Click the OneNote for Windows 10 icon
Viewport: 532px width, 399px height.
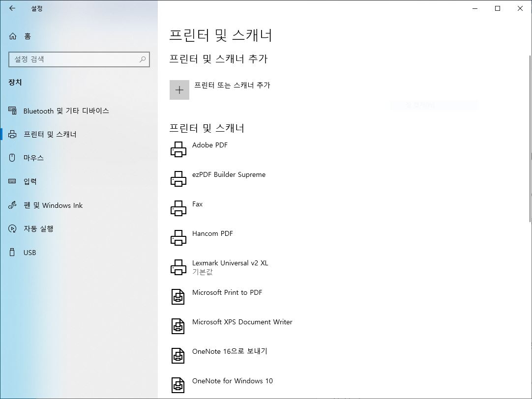pos(178,385)
